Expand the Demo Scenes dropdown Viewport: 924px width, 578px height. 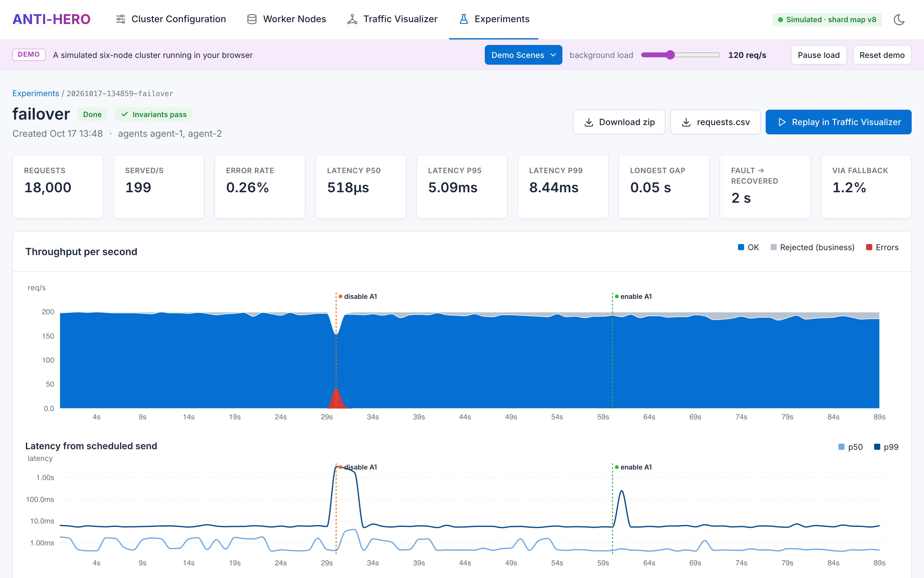[x=523, y=55]
